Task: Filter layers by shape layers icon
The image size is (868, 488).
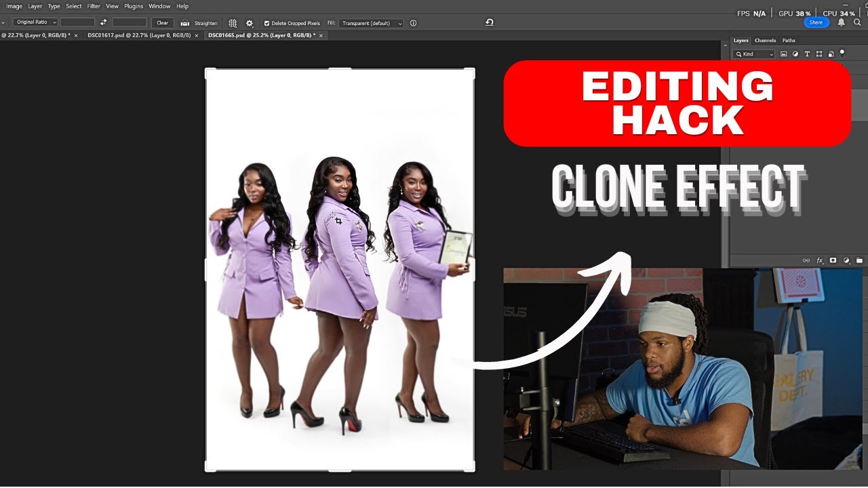Action: 819,54
